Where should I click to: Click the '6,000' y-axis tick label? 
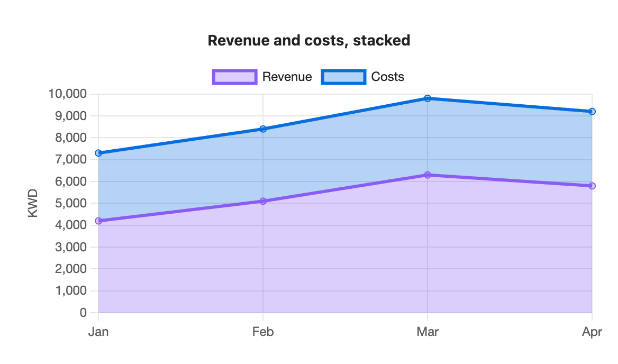point(70,181)
